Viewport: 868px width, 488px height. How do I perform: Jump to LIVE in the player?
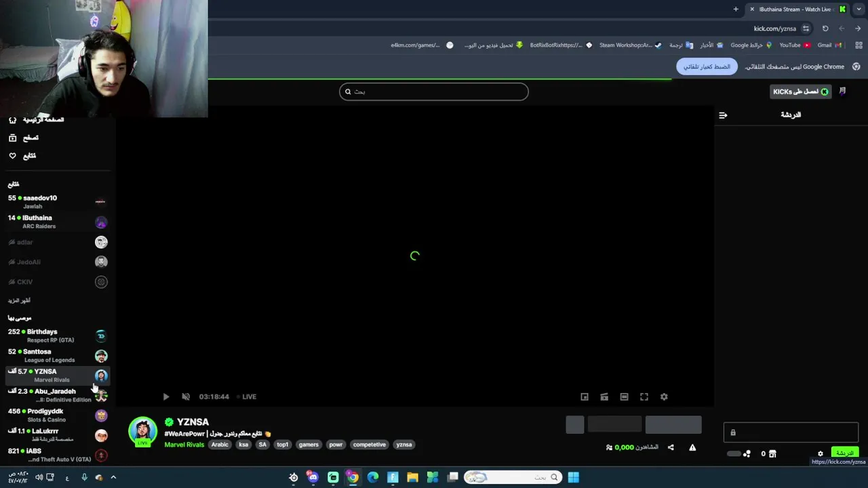[247, 396]
